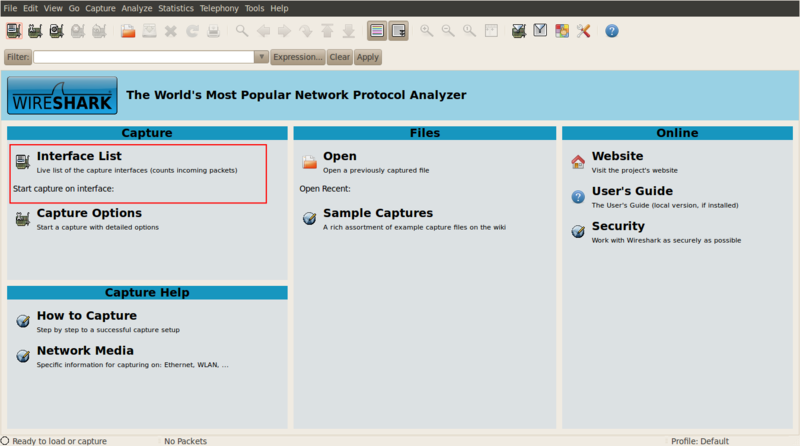
Task: Open Interface List link in Capture panel
Action: click(x=79, y=156)
